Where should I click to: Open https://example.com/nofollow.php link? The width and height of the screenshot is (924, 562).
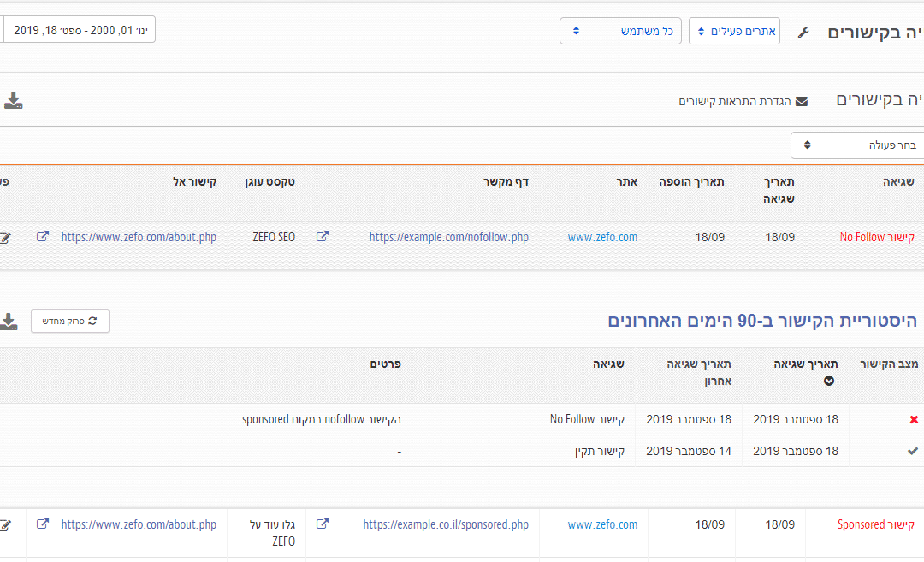click(449, 238)
